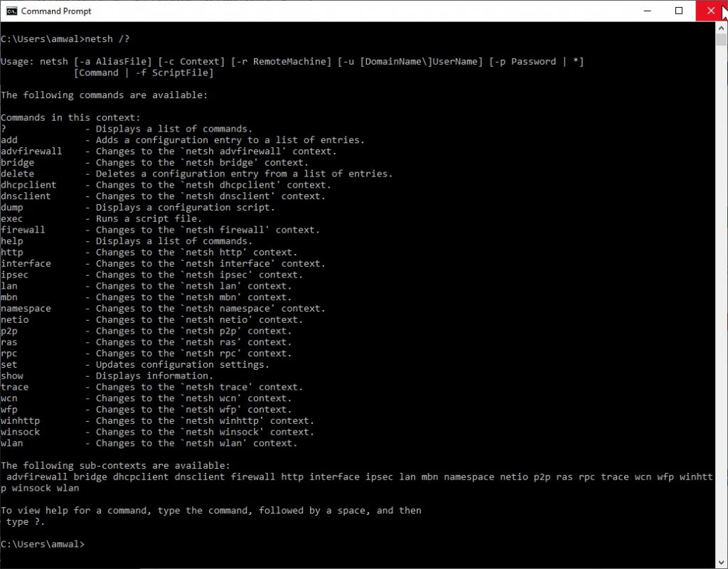Click 'winsock' command name in commands list
This screenshot has width=728, height=569.
click(x=21, y=432)
